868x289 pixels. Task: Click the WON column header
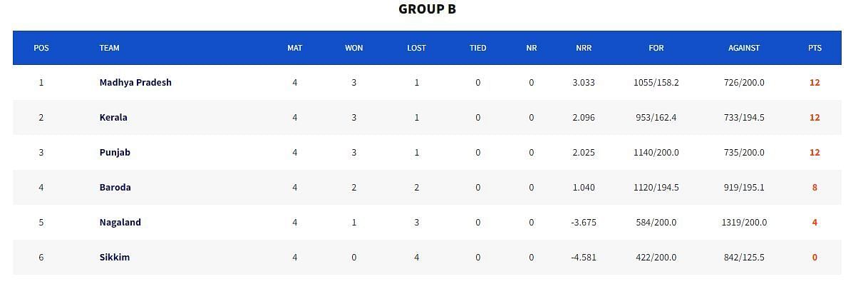coord(353,48)
